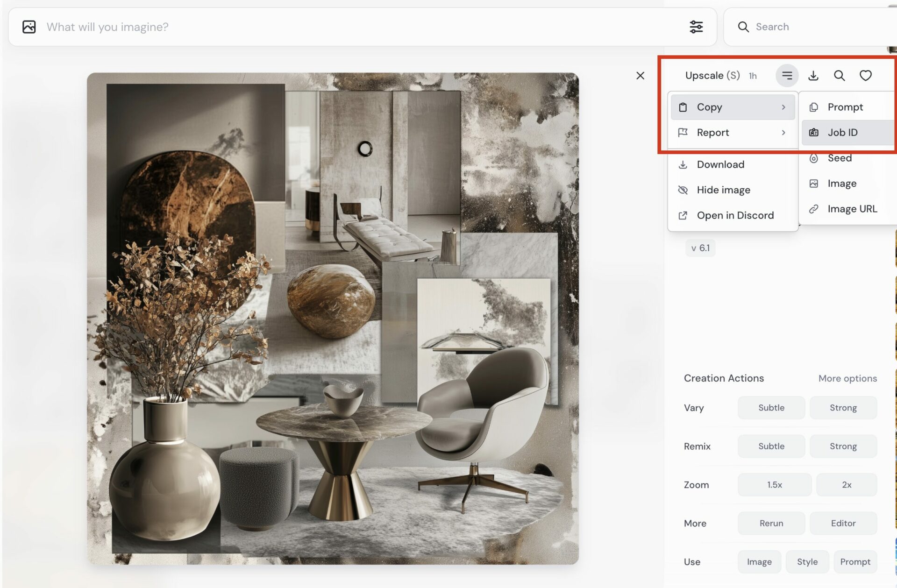This screenshot has width=897, height=588.
Task: Copy the Job ID
Action: 842,133
